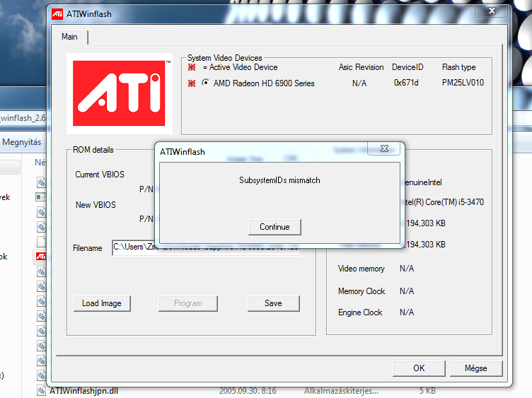This screenshot has width=532, height=398.
Task: Click the ATIWinflashjpn.dll file icon
Action: click(42, 390)
